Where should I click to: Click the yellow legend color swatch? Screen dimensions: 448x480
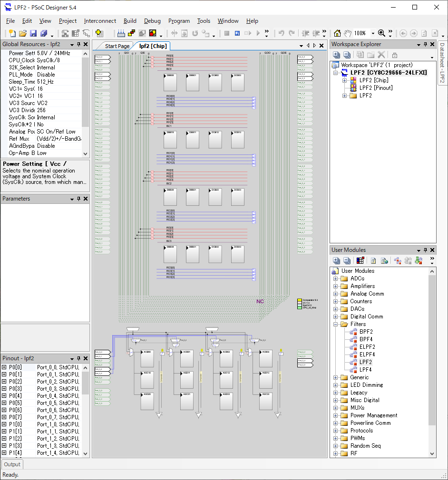(x=300, y=300)
